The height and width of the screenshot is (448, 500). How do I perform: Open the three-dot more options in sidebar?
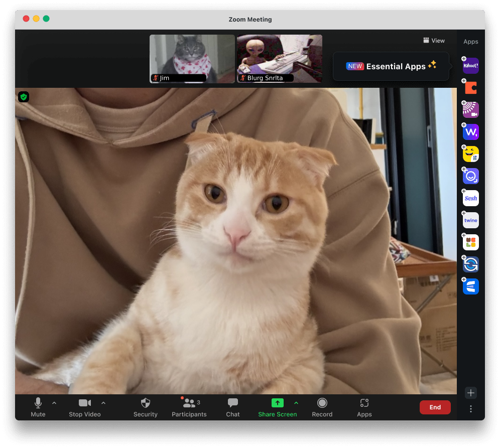[471, 409]
